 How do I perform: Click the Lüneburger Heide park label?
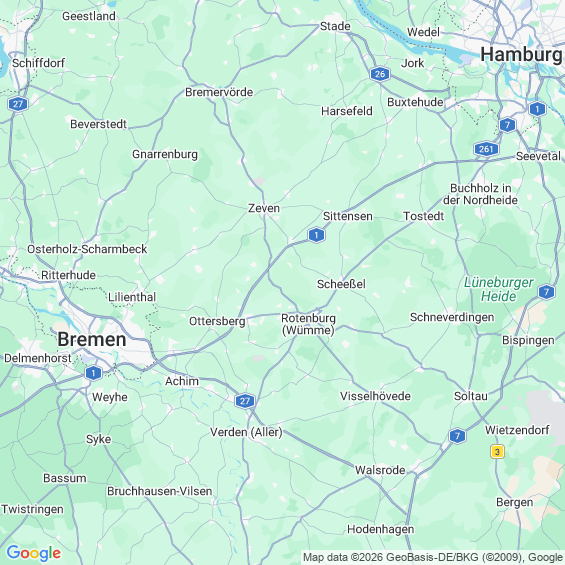[x=499, y=289]
